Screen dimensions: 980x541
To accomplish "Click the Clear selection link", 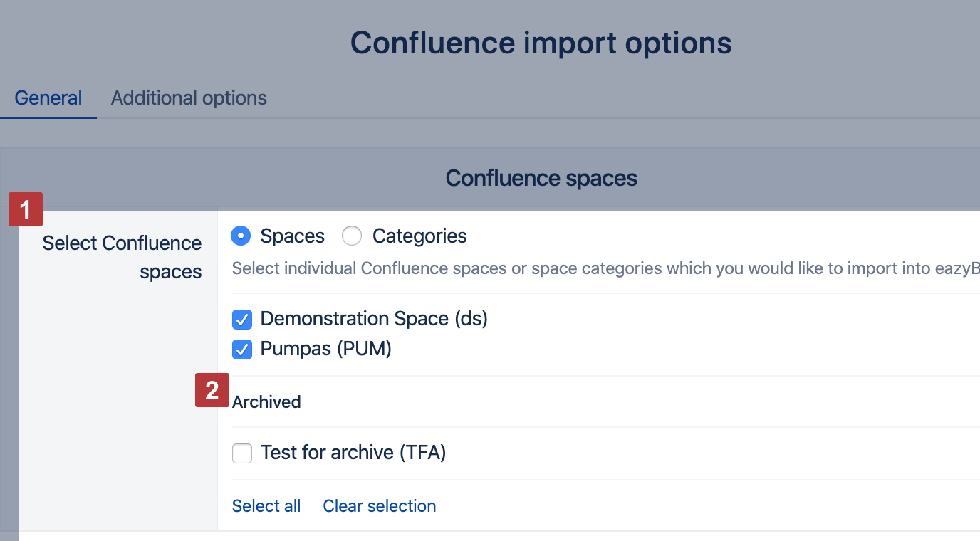I will tap(380, 506).
